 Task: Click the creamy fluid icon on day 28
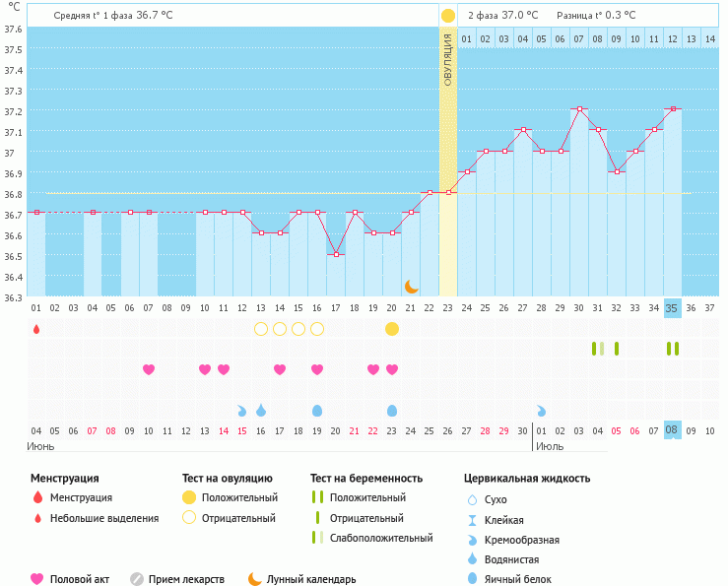point(542,410)
